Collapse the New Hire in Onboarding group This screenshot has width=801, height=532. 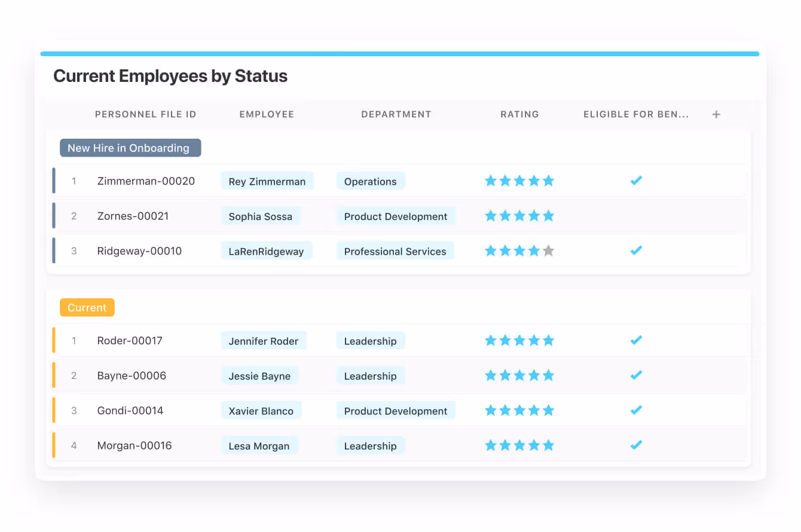tap(130, 148)
